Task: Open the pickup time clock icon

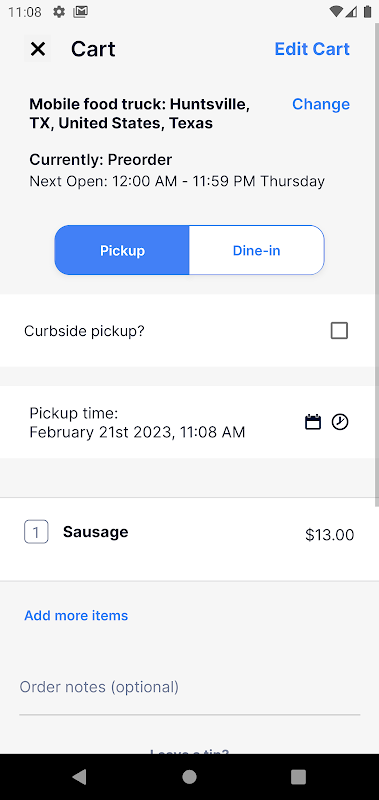Action: [340, 422]
